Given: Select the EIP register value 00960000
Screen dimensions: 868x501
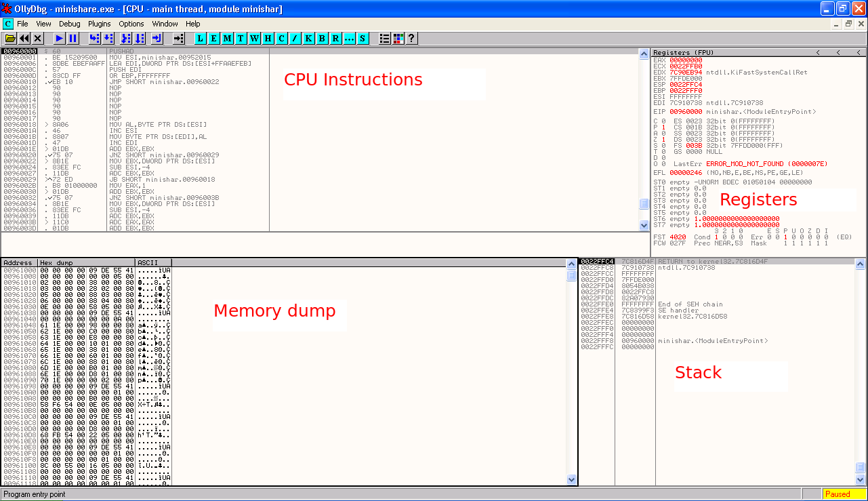Looking at the screenshot, I should click(x=686, y=111).
